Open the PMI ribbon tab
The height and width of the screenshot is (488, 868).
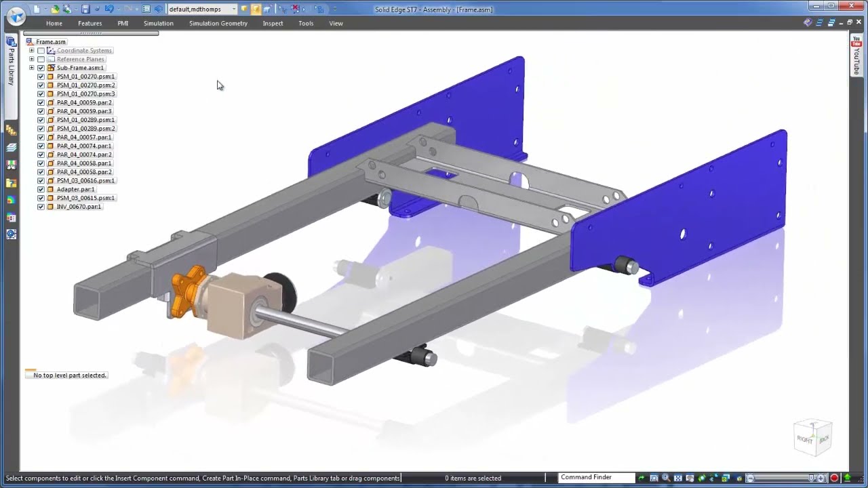[x=123, y=23]
